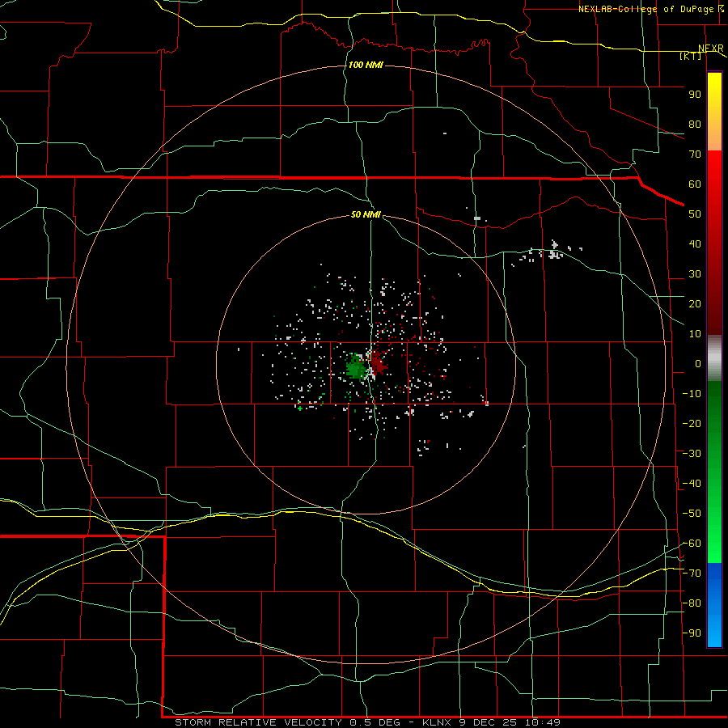Click the -50 value on velocity scale
Viewport: 728px width, 728px height.
[x=692, y=514]
